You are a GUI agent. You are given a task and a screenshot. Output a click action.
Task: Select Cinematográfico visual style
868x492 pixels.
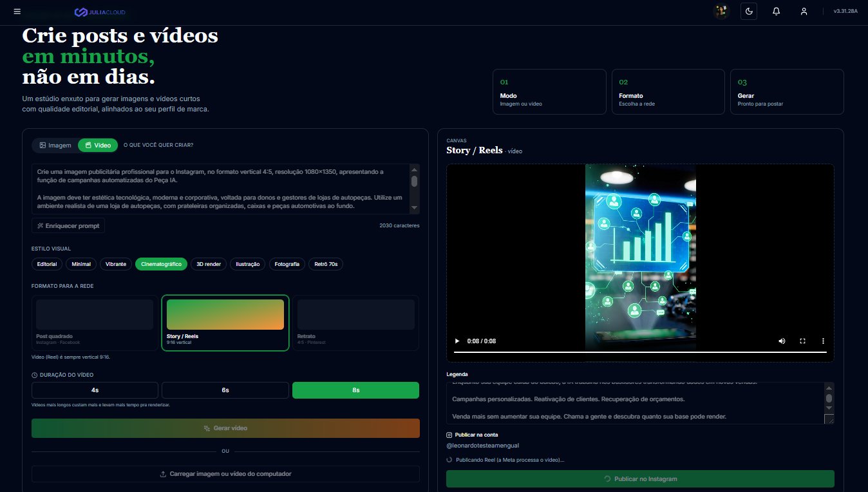click(x=162, y=264)
